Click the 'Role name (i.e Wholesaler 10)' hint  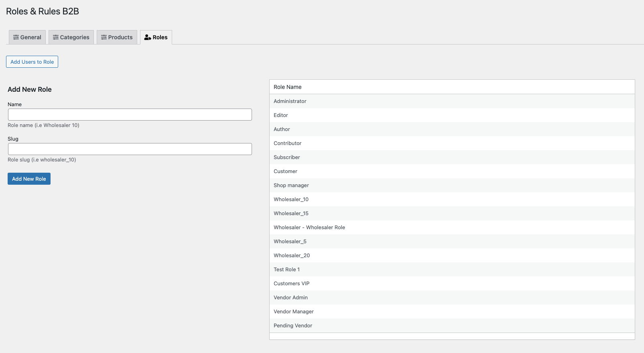coord(43,125)
